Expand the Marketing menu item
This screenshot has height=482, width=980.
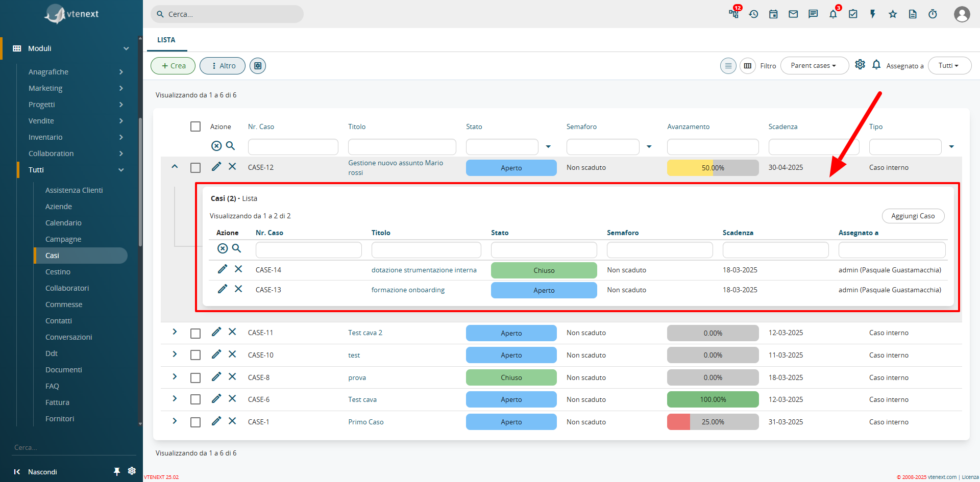click(x=76, y=88)
